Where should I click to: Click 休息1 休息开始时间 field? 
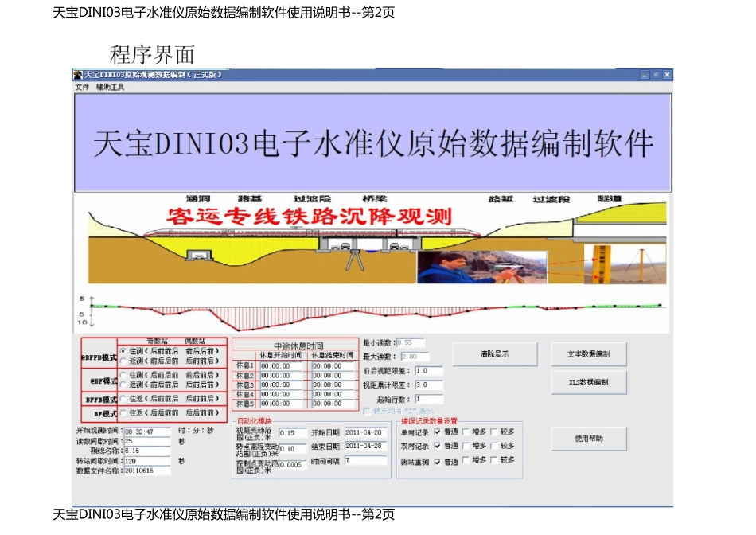point(281,366)
